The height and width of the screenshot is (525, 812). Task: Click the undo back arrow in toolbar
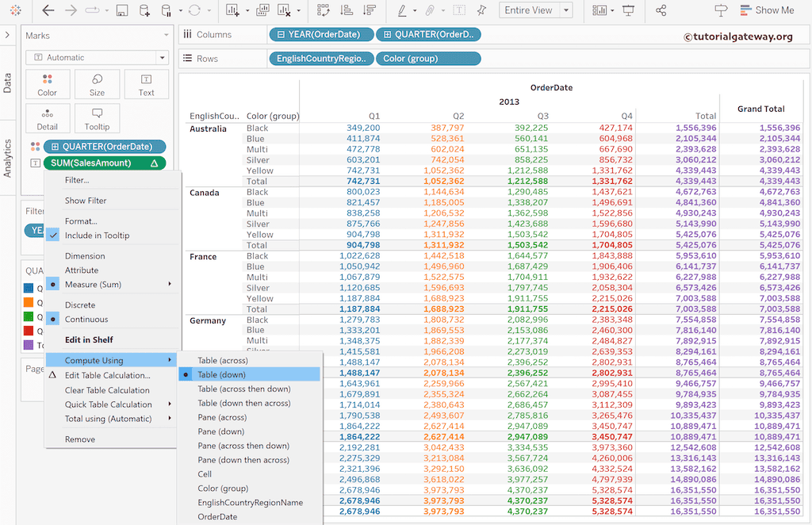pos(48,10)
